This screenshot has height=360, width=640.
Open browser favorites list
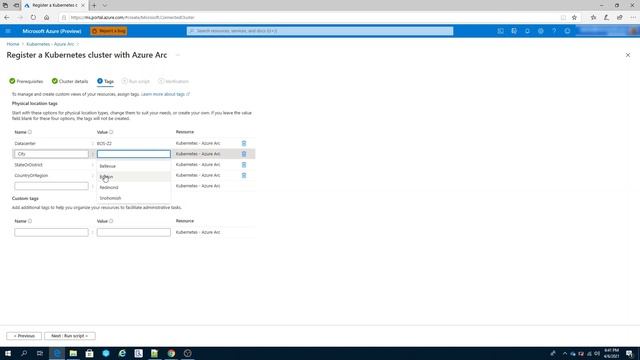point(593,18)
